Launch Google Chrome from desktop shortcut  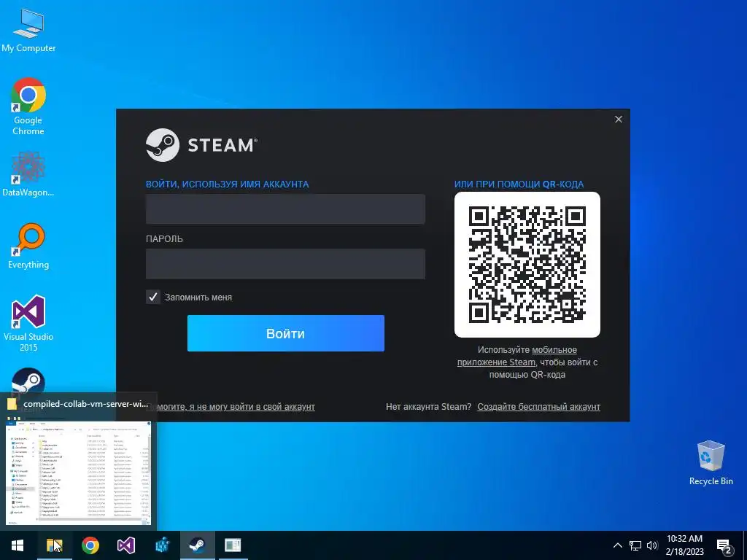28,106
